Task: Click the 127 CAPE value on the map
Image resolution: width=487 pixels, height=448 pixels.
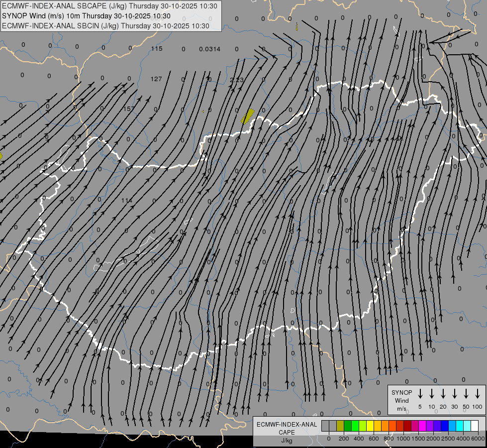Action: tap(156, 79)
